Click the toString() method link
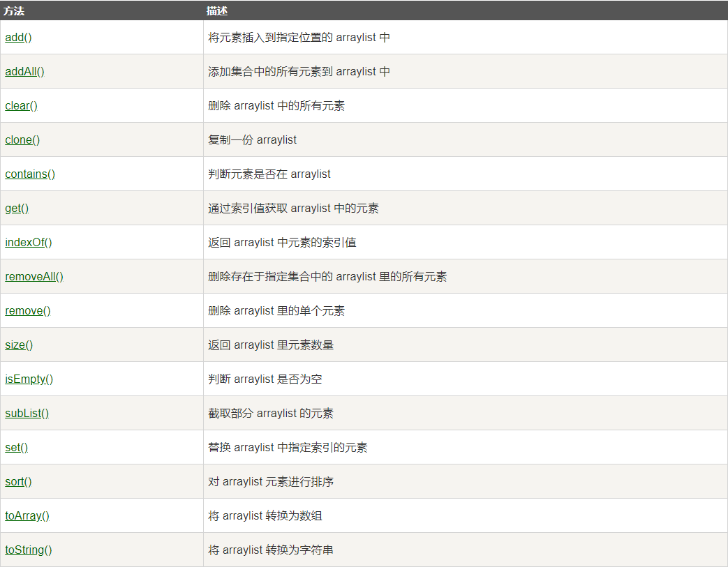 tap(29, 550)
